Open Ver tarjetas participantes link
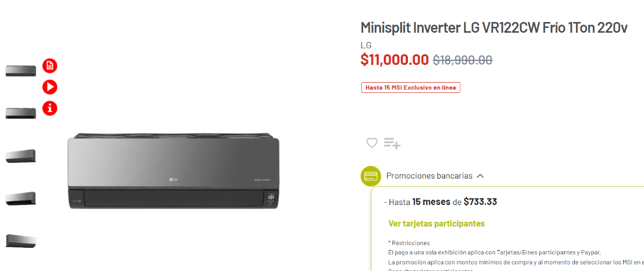Image resolution: width=644 pixels, height=271 pixels. (436, 223)
